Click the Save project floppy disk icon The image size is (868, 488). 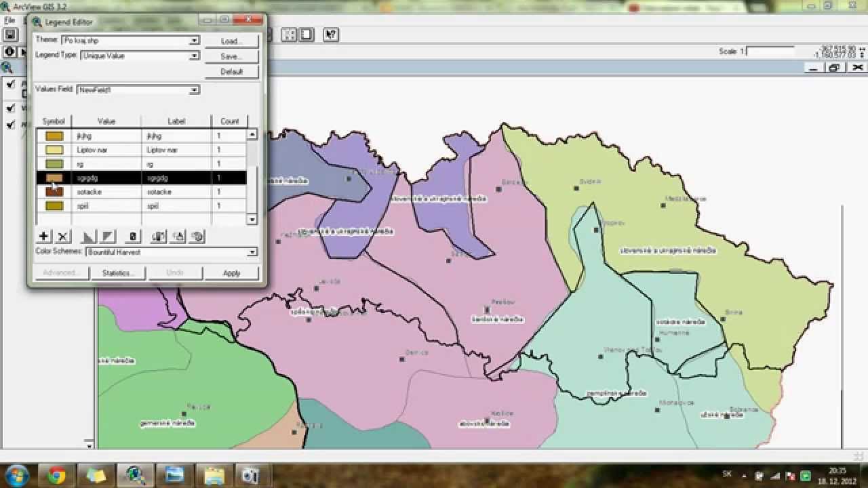(10, 35)
